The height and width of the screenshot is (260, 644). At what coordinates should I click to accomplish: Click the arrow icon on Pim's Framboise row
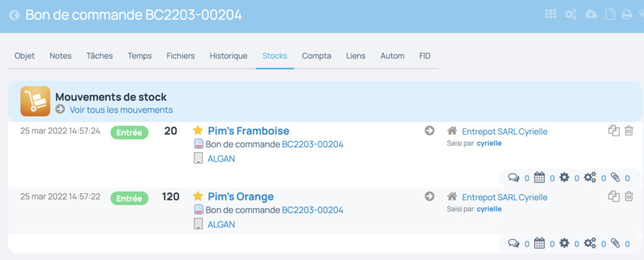[430, 131]
